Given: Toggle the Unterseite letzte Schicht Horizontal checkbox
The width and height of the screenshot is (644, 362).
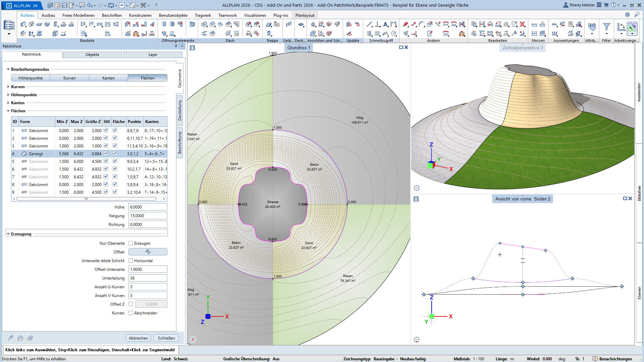Looking at the screenshot, I should 131,261.
